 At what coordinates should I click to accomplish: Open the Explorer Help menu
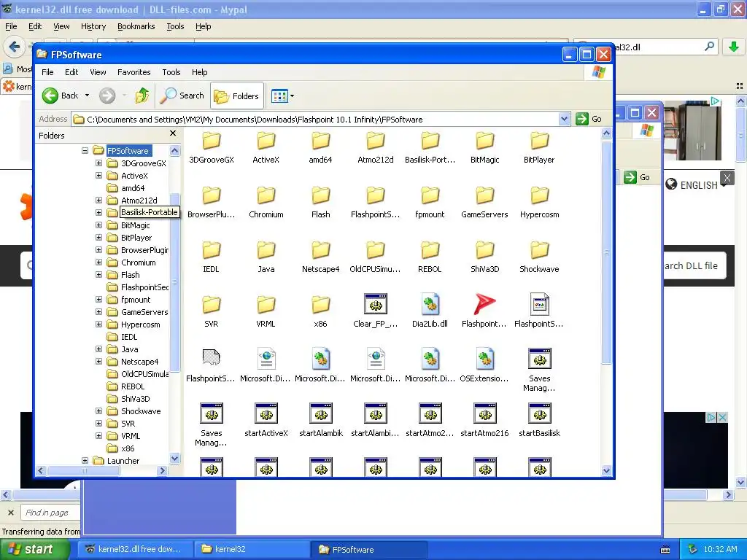(x=200, y=72)
